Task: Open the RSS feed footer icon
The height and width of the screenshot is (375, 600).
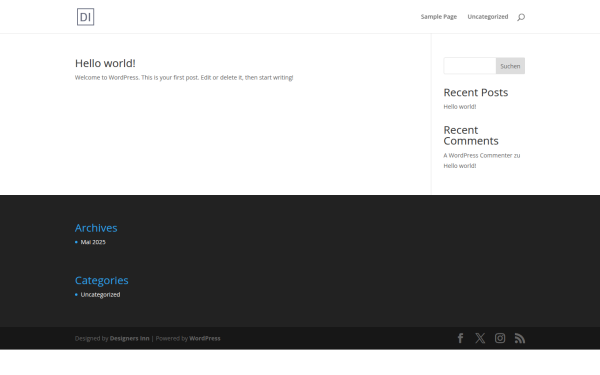Action: [x=520, y=338]
